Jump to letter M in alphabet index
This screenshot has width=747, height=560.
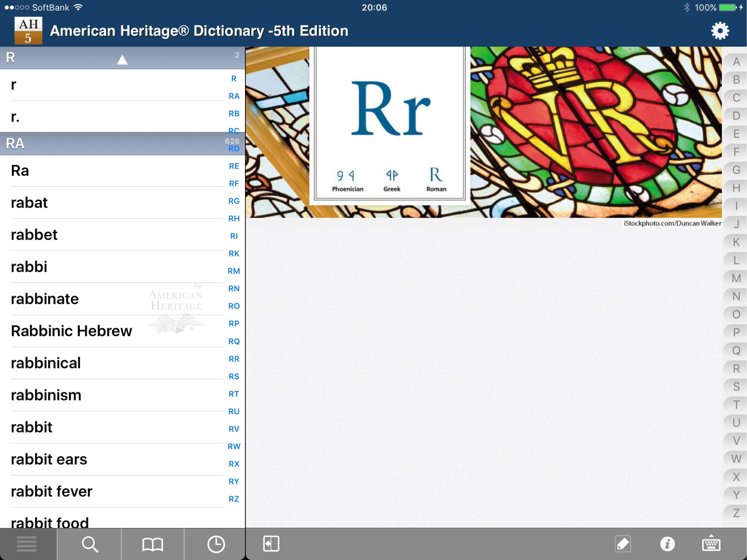pos(736,278)
